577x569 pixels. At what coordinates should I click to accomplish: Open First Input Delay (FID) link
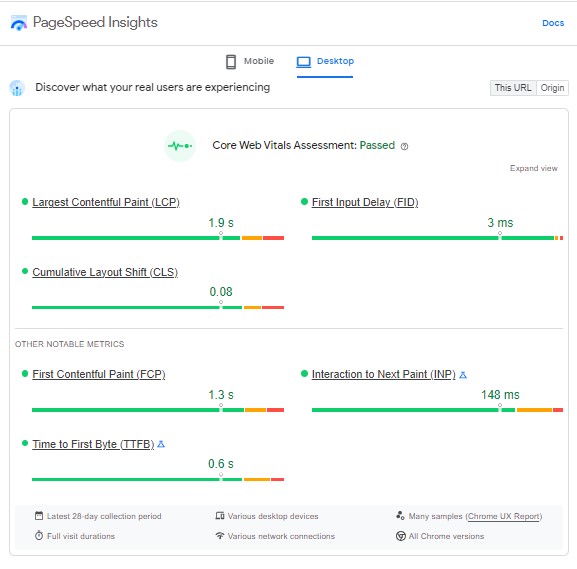(x=365, y=202)
